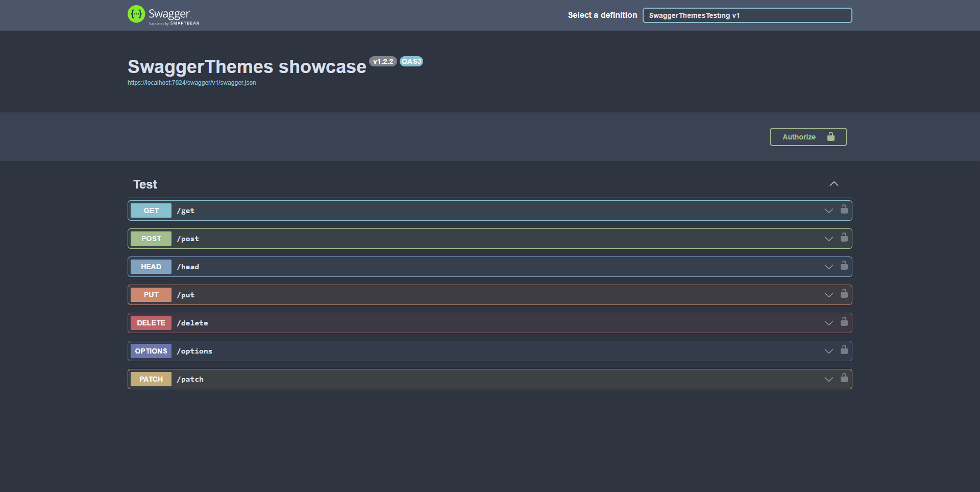Expand the /get endpoint chevron
The width and height of the screenshot is (980, 492).
click(x=829, y=210)
